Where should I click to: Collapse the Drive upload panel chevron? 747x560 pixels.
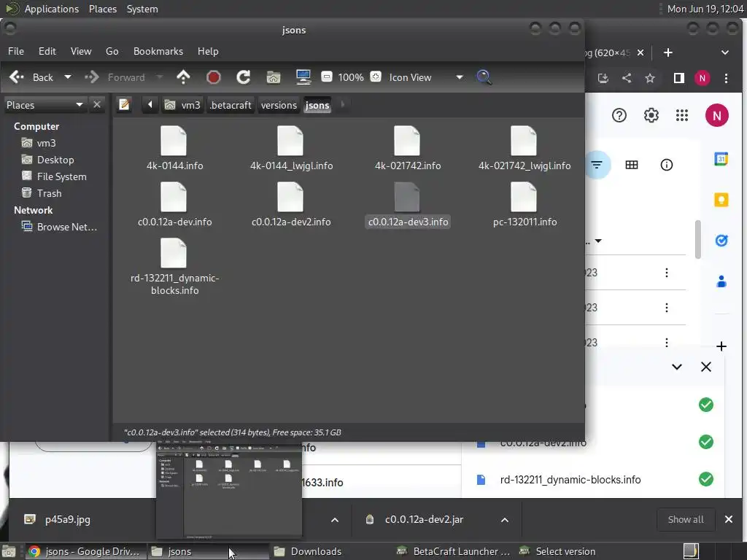coord(676,367)
